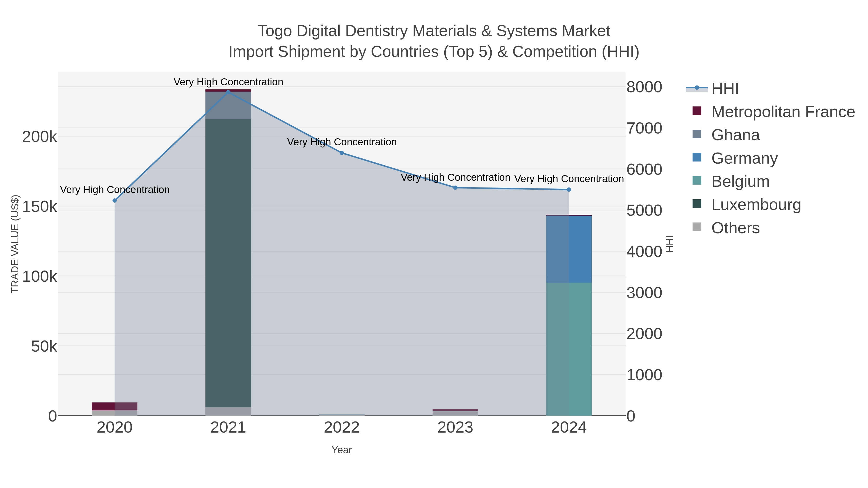The height and width of the screenshot is (488, 868).
Task: Click the Metropolitan France segment in 2020
Action: click(x=115, y=407)
